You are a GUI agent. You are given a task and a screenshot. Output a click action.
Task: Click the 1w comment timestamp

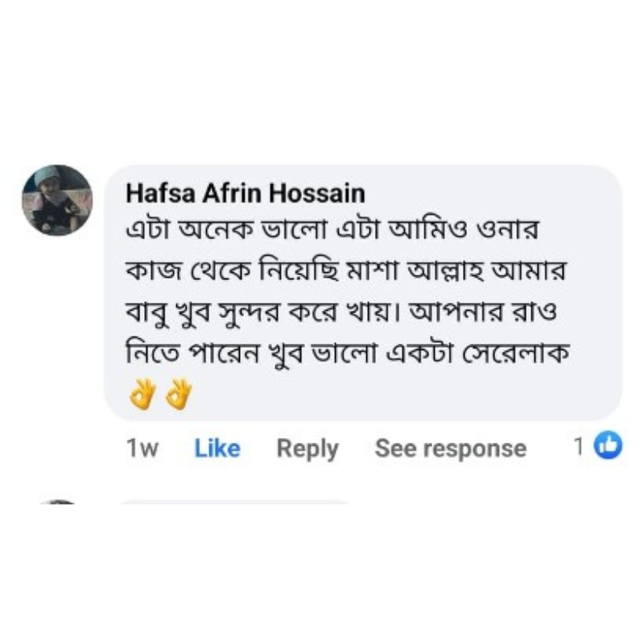point(142,448)
